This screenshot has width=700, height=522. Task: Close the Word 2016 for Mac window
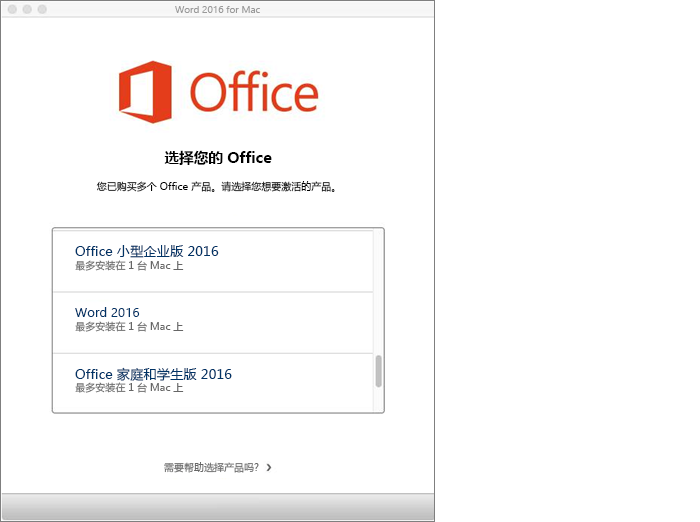11,9
